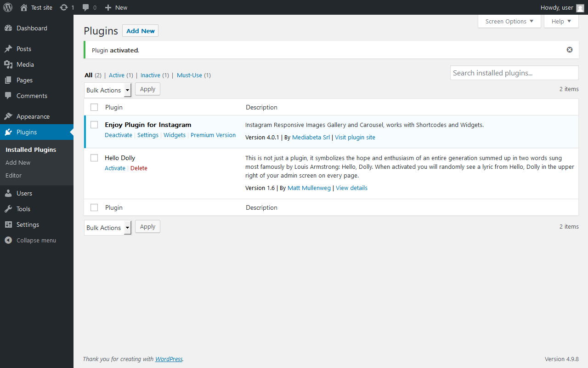Check the Enjoy Plugin for Instagram checkbox
Image resolution: width=588 pixels, height=368 pixels.
[x=94, y=125]
